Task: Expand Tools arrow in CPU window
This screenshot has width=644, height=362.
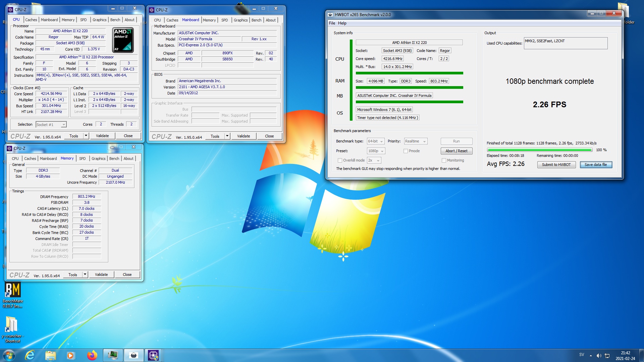Action: click(x=86, y=136)
